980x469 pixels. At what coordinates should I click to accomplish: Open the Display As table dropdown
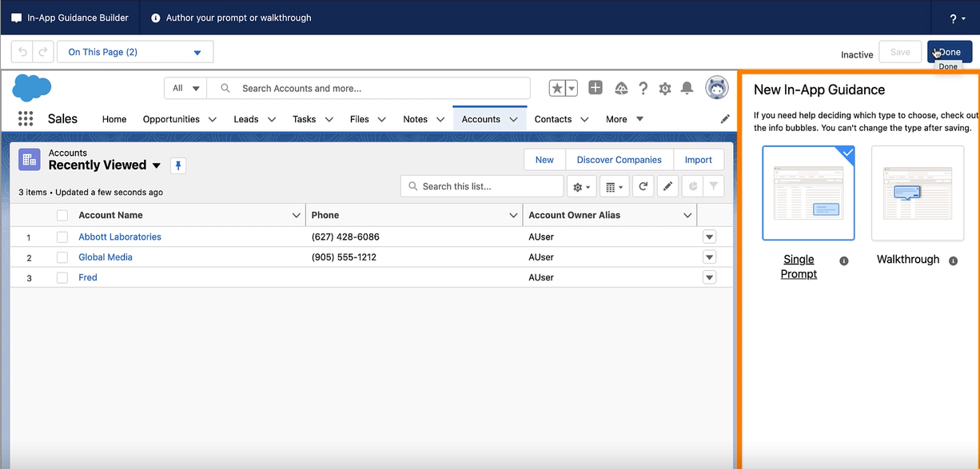point(614,186)
